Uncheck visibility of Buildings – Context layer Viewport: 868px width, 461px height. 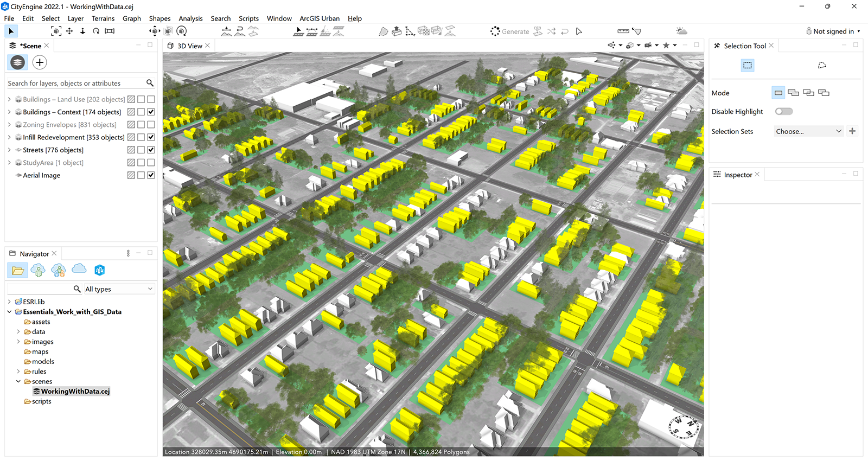point(151,112)
